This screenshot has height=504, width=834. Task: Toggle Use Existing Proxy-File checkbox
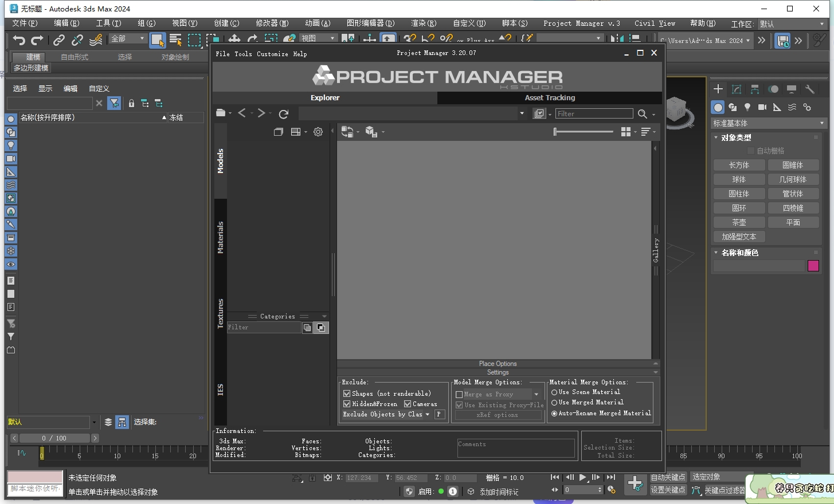459,405
